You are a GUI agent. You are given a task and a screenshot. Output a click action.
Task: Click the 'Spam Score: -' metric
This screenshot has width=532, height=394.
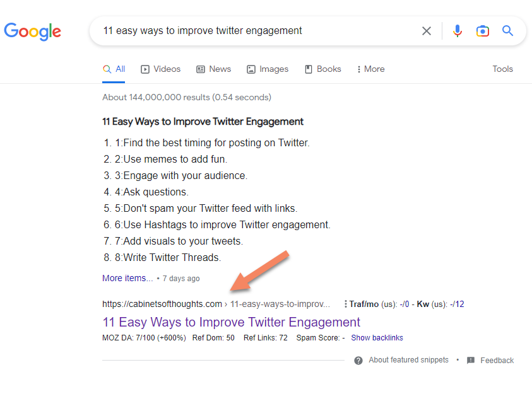321,338
